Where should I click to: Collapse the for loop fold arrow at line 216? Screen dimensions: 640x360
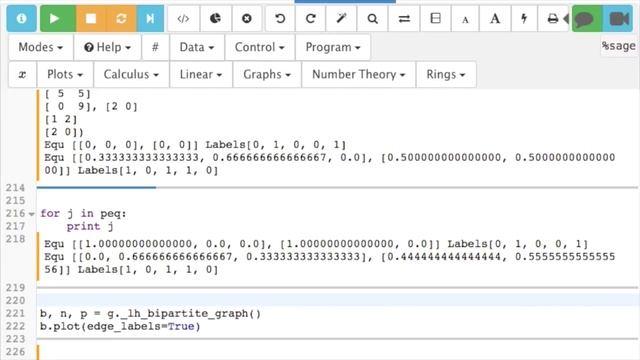point(31,213)
